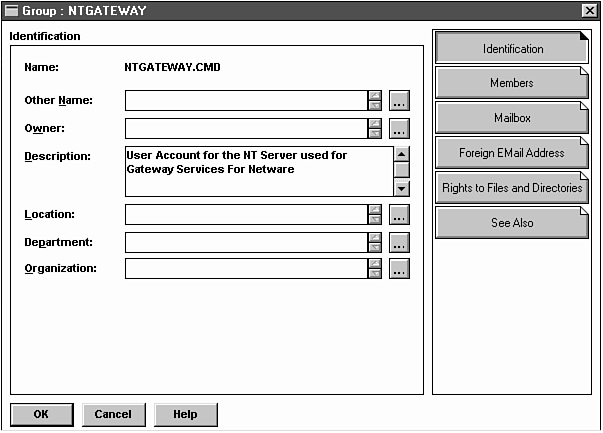The image size is (603, 433).
Task: Click the ellipsis button beside Department
Action: [x=399, y=243]
